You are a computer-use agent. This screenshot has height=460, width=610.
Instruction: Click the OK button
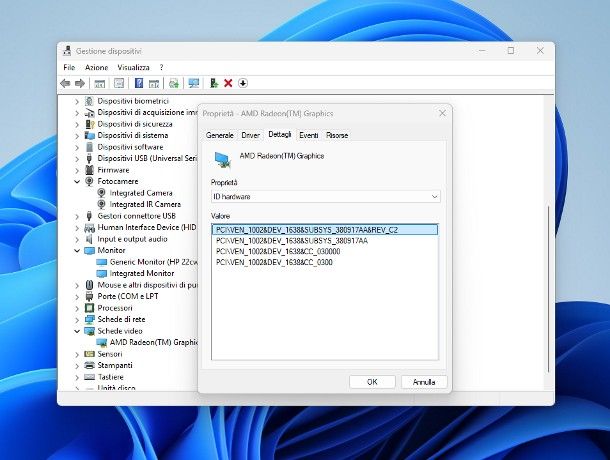pyautogui.click(x=371, y=382)
